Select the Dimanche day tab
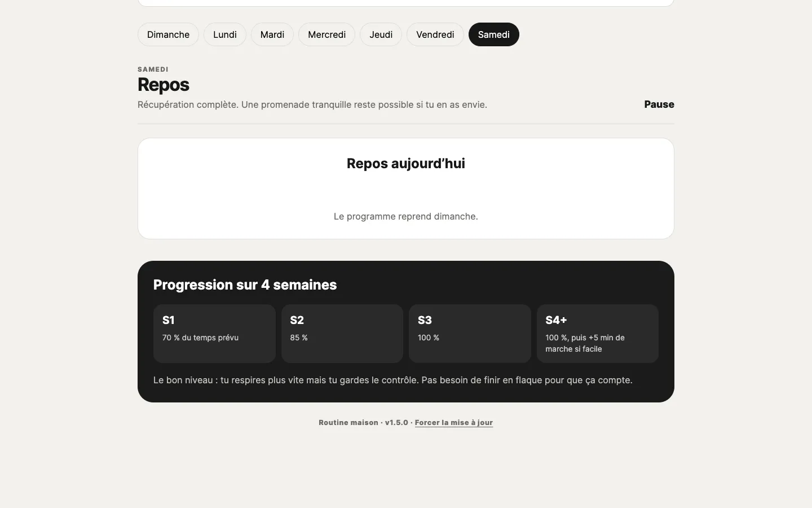The image size is (812, 508). click(168, 34)
